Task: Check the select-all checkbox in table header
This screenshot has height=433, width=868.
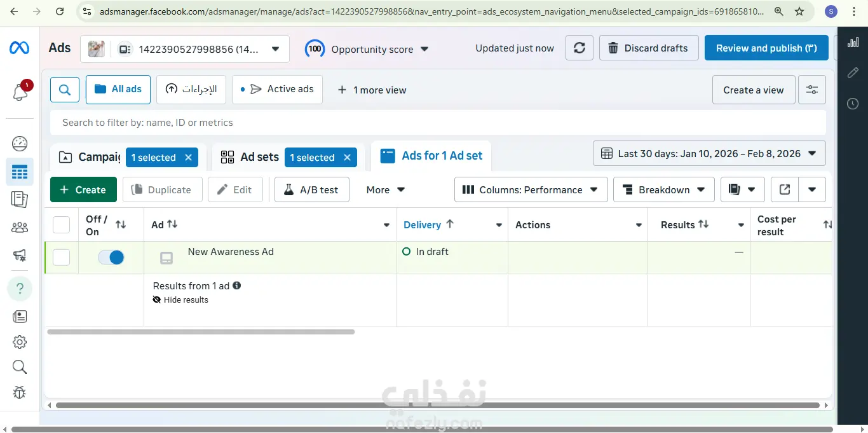Action: (x=62, y=225)
